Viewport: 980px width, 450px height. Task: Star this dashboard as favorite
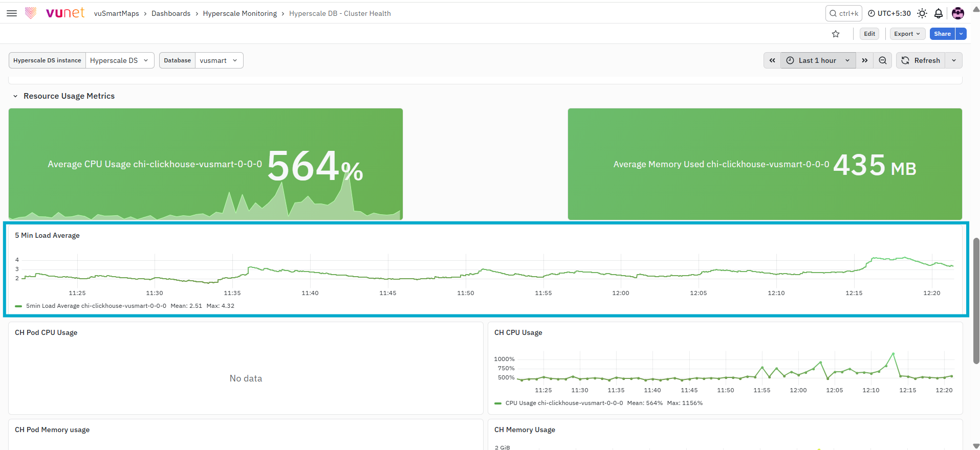coord(836,34)
